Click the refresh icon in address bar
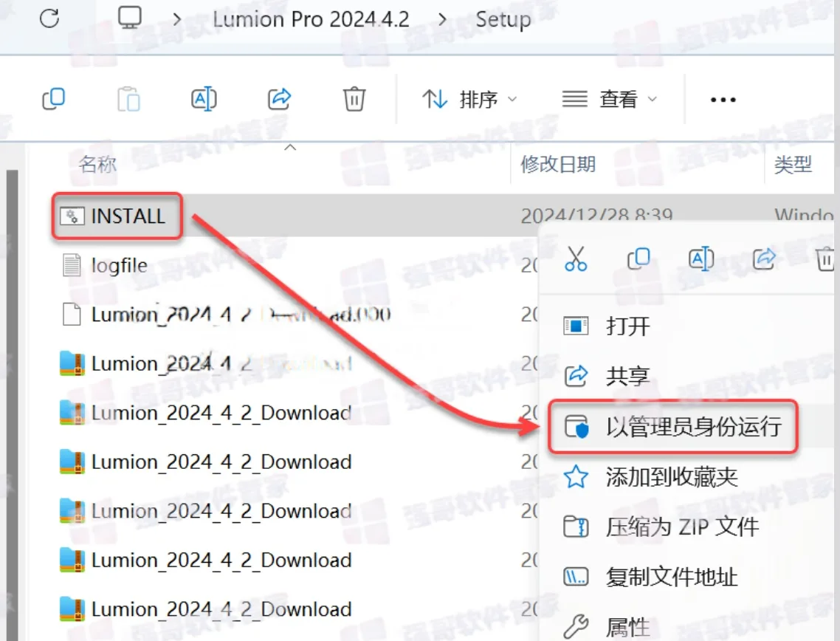This screenshot has width=840, height=641. [x=49, y=18]
